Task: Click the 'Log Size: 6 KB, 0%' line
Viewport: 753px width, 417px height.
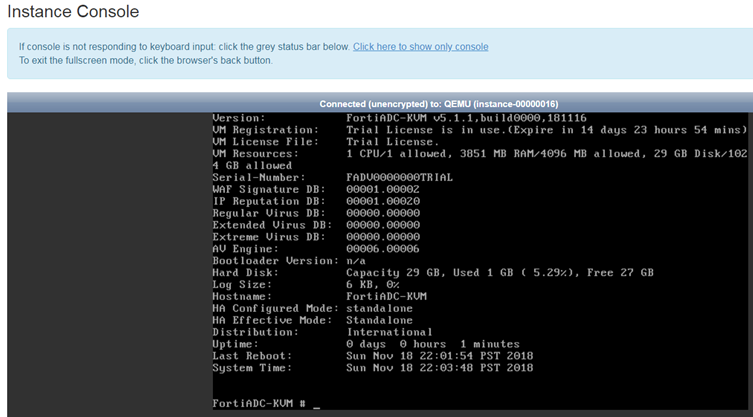Action: pos(306,284)
